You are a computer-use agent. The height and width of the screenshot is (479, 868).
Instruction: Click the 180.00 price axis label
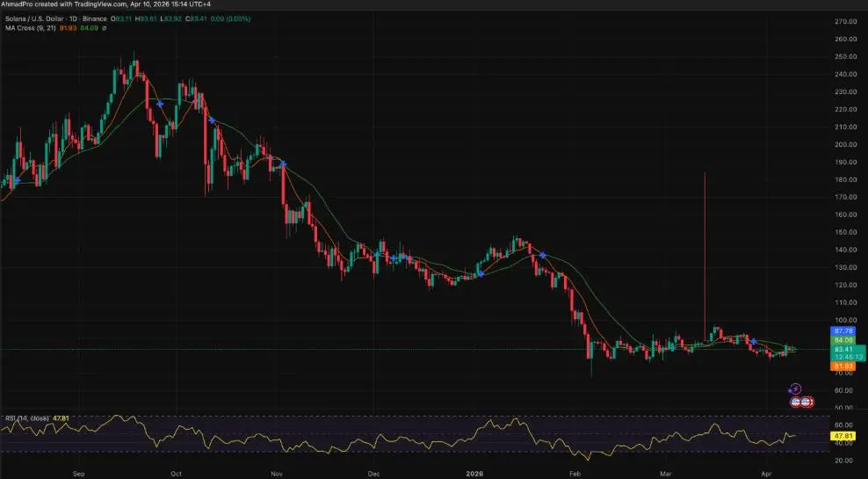(x=845, y=179)
